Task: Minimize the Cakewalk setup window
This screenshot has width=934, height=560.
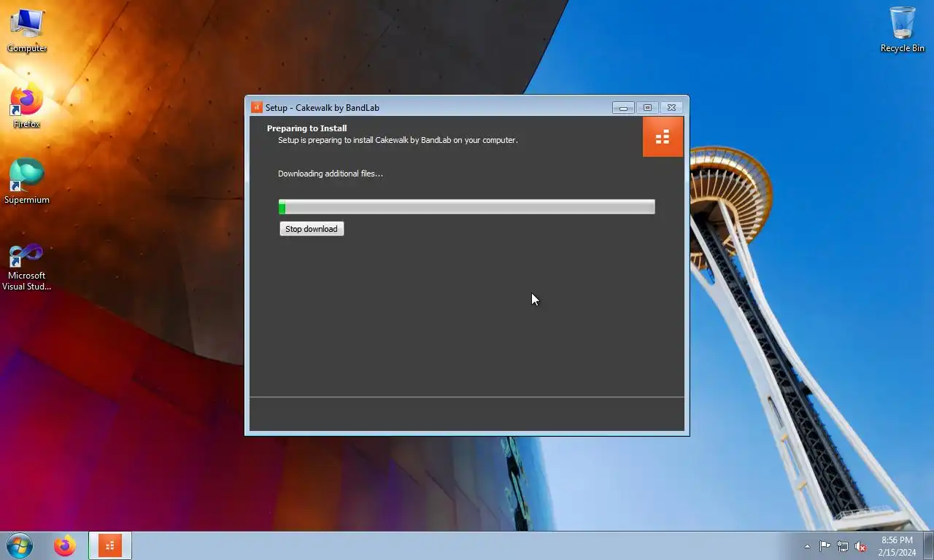Action: 623,107
